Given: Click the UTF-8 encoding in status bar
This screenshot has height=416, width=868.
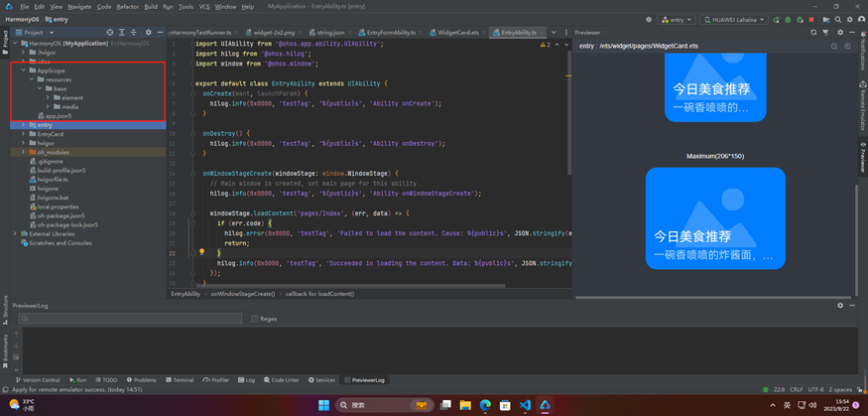Looking at the screenshot, I should pyautogui.click(x=815, y=389).
